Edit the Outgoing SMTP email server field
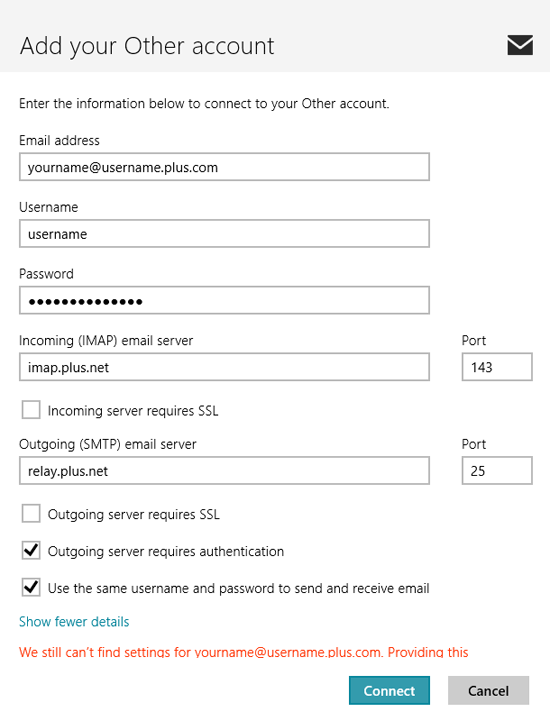 click(224, 470)
